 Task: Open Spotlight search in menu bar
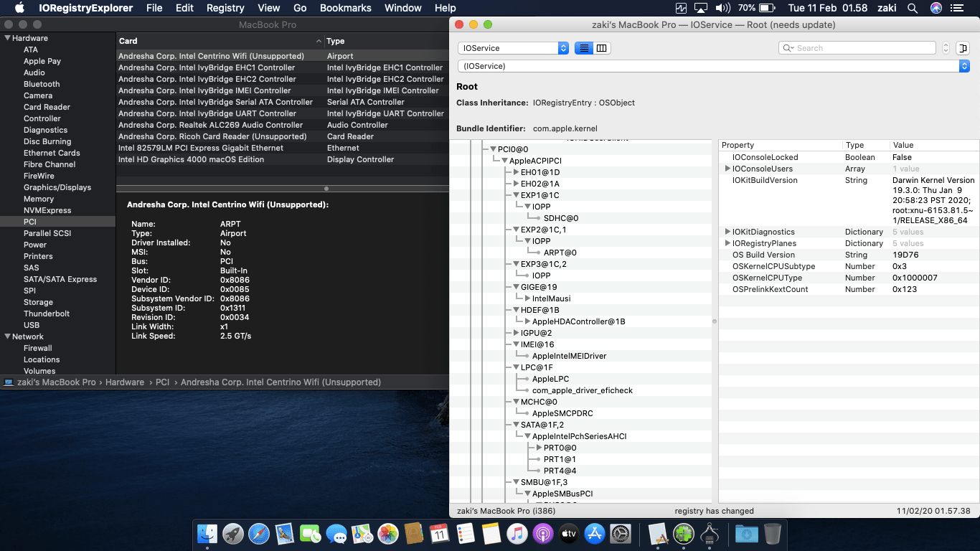tap(913, 8)
